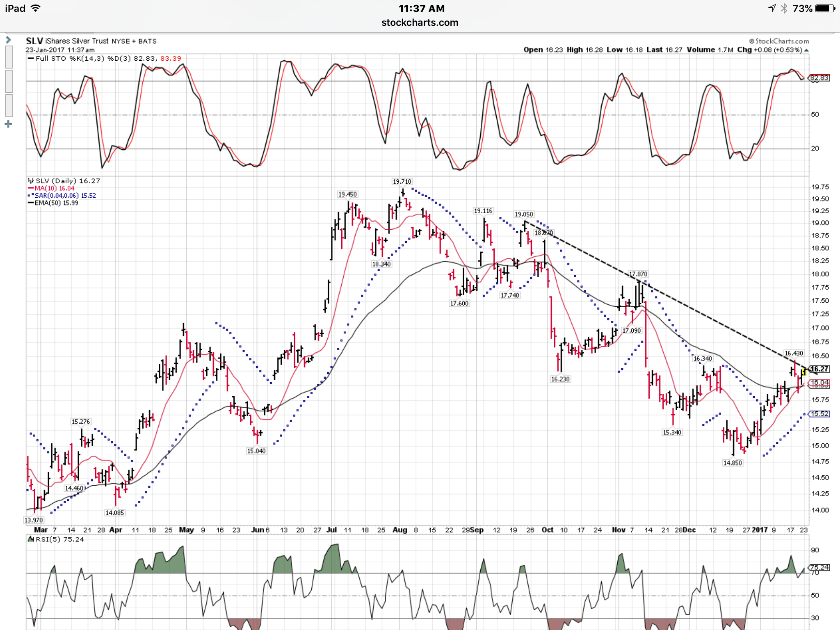Screen dimensions: 840x630
Task: Click the RSI(5) indicator panel icon
Action: [x=31, y=539]
